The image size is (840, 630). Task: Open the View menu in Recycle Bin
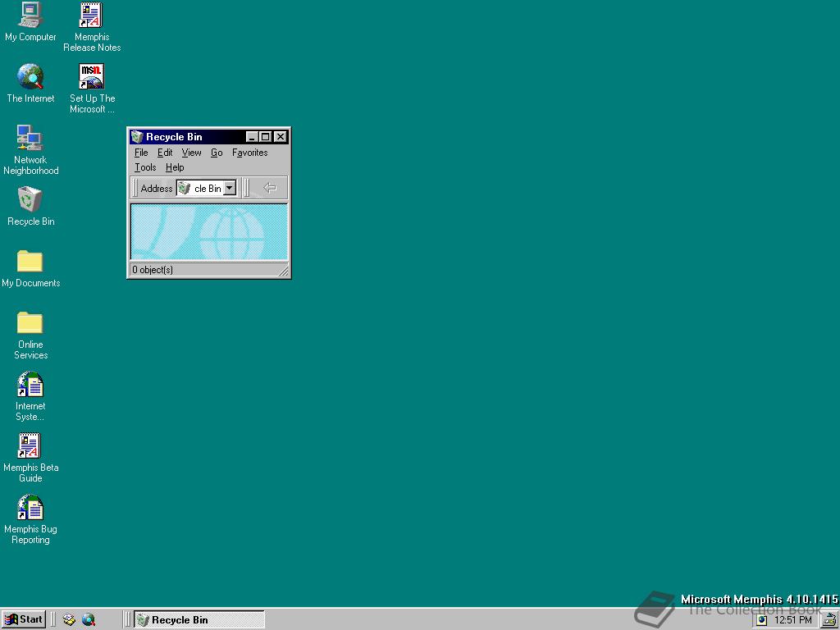pos(191,153)
